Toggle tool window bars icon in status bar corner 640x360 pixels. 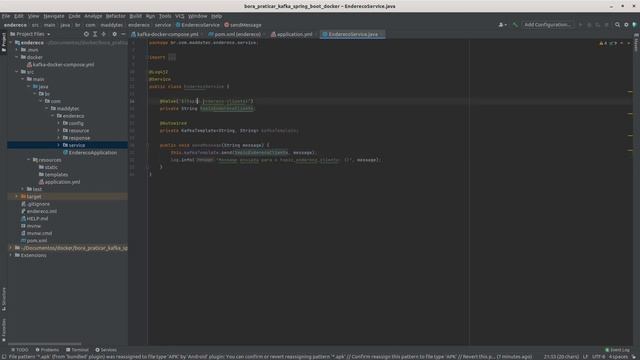(4, 357)
